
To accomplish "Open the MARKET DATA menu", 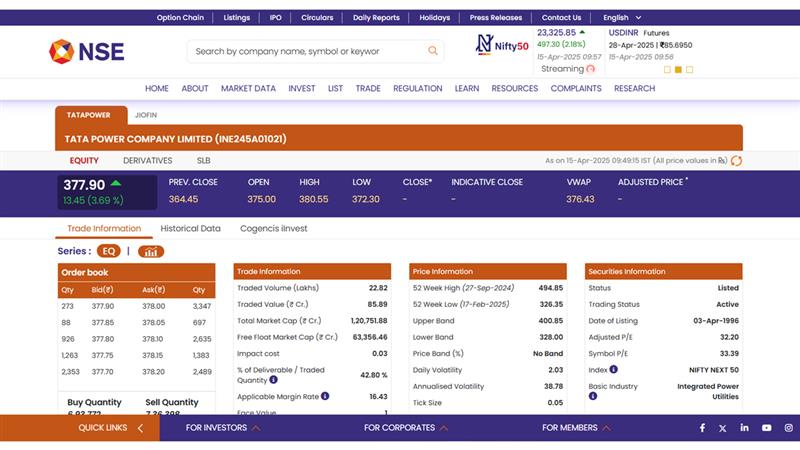I will [248, 88].
